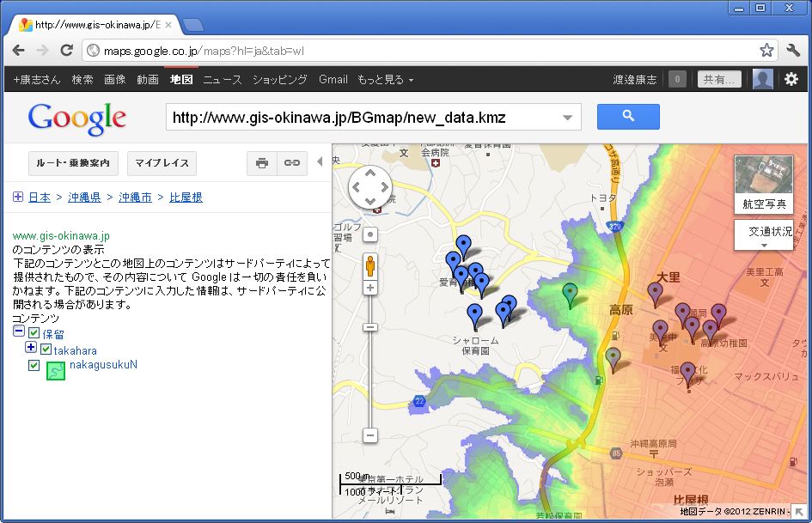Close the gis-okinawa browser tab
Screen dimensions: 812x523
pyautogui.click(x=168, y=24)
